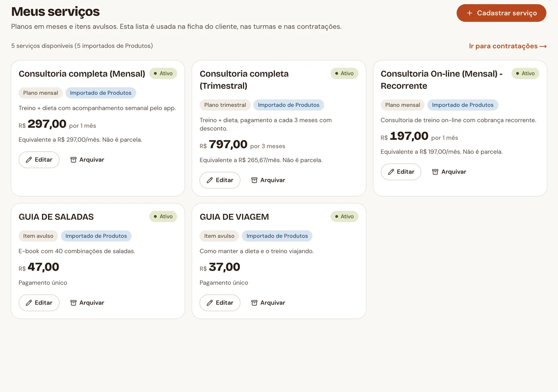Click the 797,00 price value
The width and height of the screenshot is (558, 392).
pyautogui.click(x=228, y=144)
